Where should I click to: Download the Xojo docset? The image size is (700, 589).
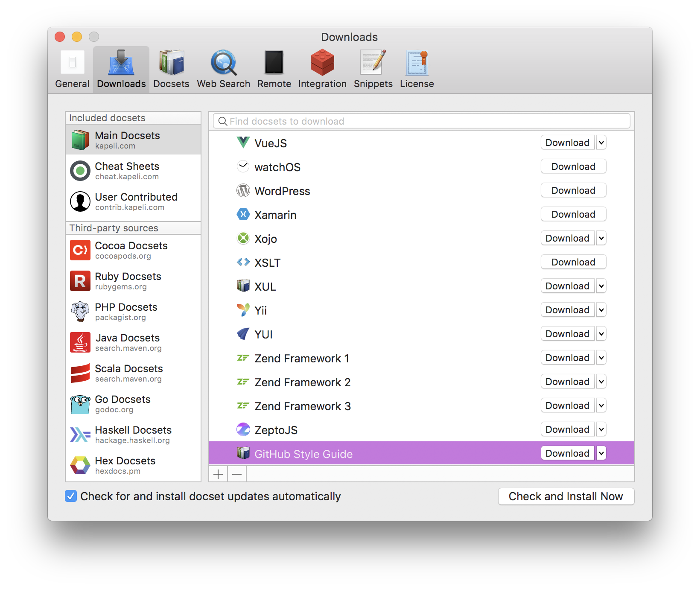tap(567, 238)
